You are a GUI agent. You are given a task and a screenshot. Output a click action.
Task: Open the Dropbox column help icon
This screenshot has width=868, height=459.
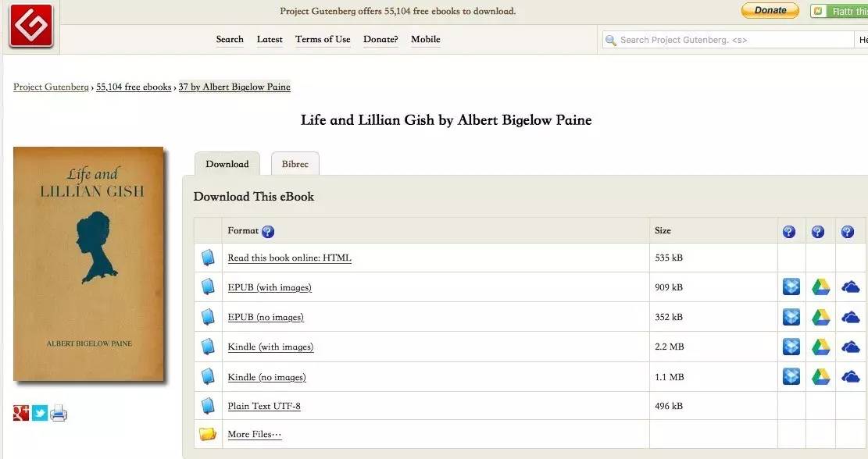click(x=789, y=232)
